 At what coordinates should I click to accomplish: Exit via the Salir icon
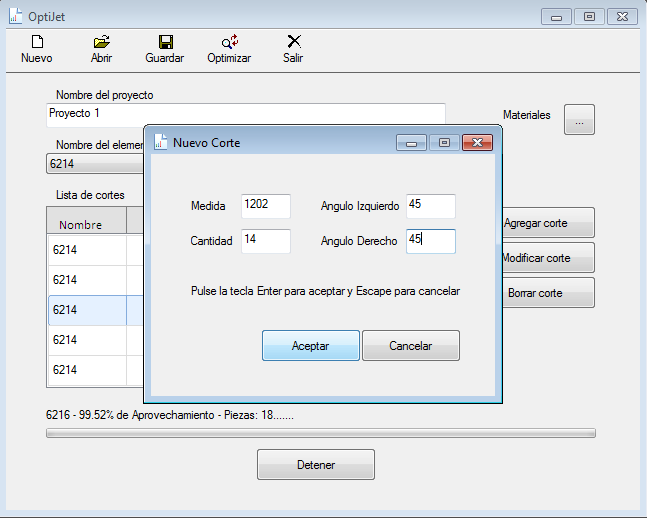(x=293, y=42)
